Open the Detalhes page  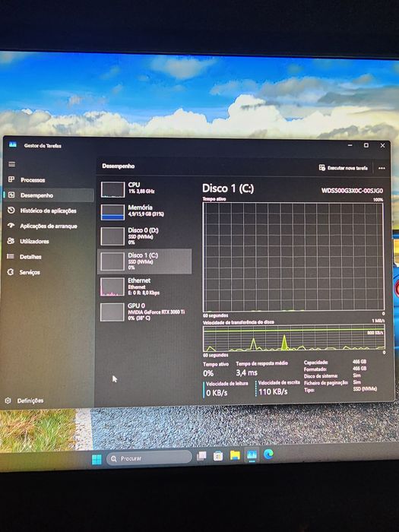[x=30, y=257]
